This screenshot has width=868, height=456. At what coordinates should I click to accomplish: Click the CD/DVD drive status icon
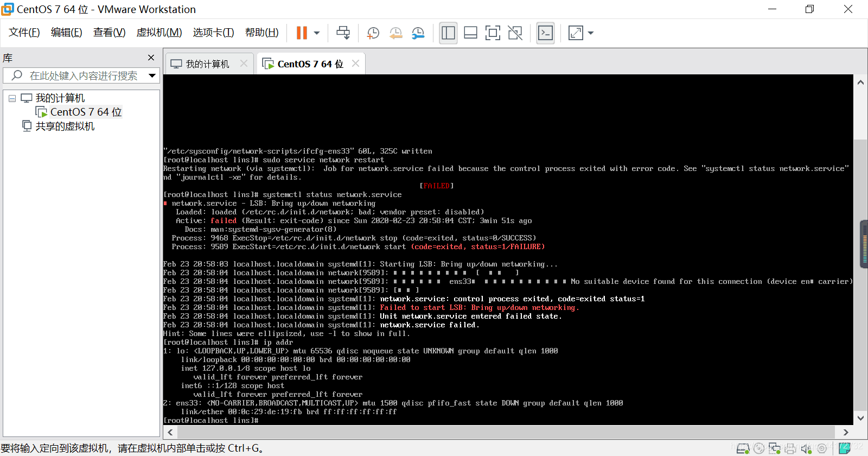point(759,448)
